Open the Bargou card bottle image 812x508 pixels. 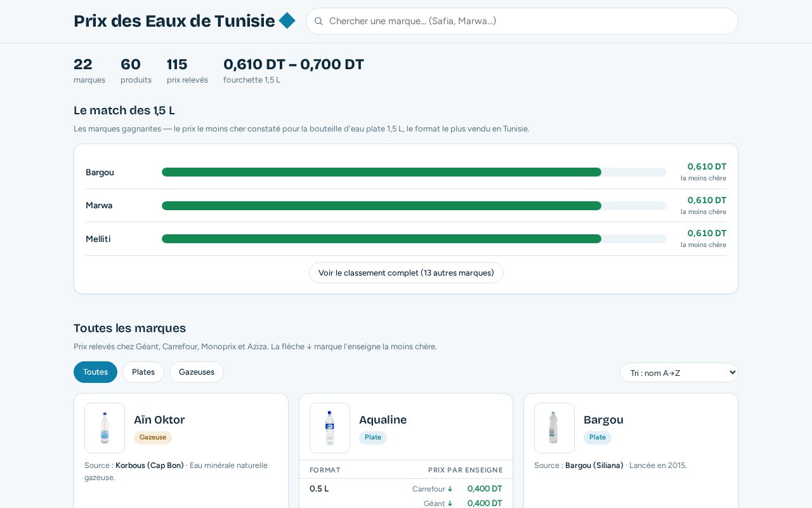554,428
